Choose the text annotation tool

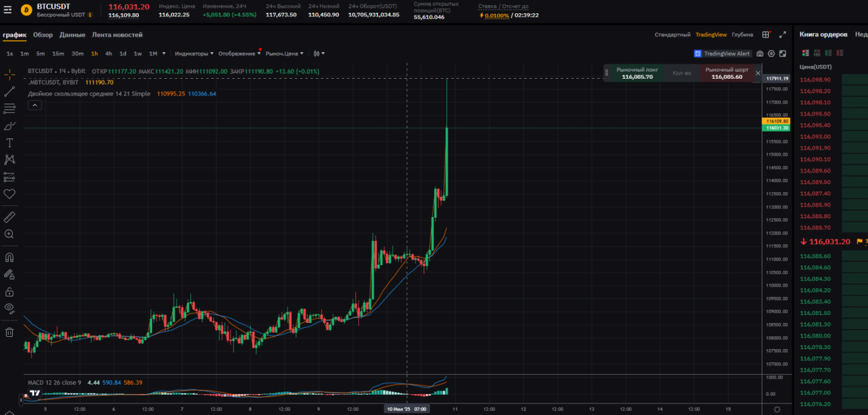(9, 142)
